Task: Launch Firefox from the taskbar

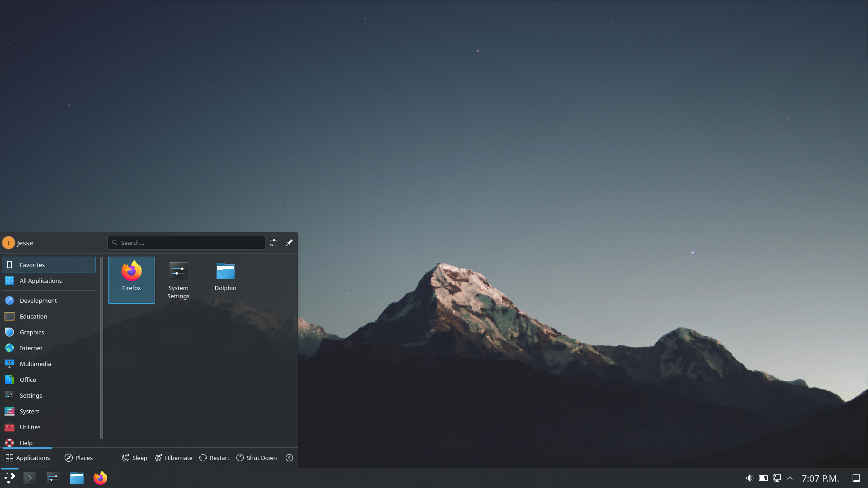Action: [100, 478]
